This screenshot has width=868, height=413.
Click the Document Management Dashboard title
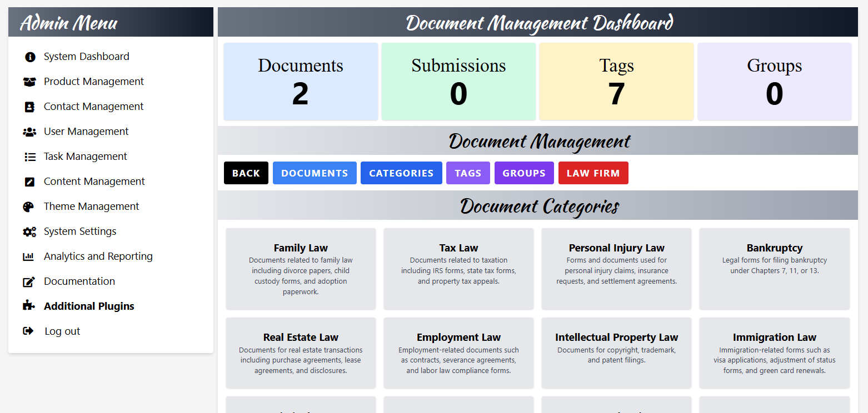[539, 23]
